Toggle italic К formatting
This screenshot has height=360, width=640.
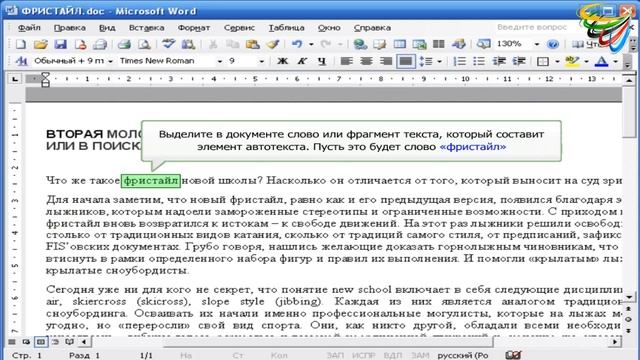tap(302, 61)
